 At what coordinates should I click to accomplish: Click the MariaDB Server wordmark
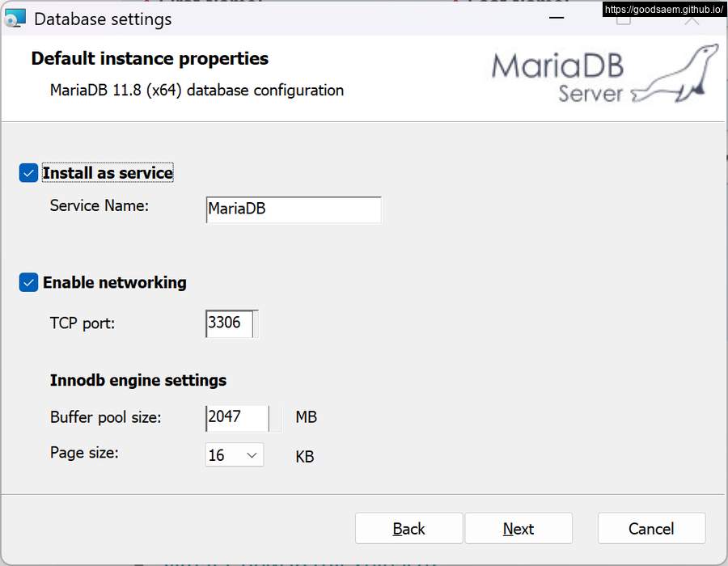(557, 77)
